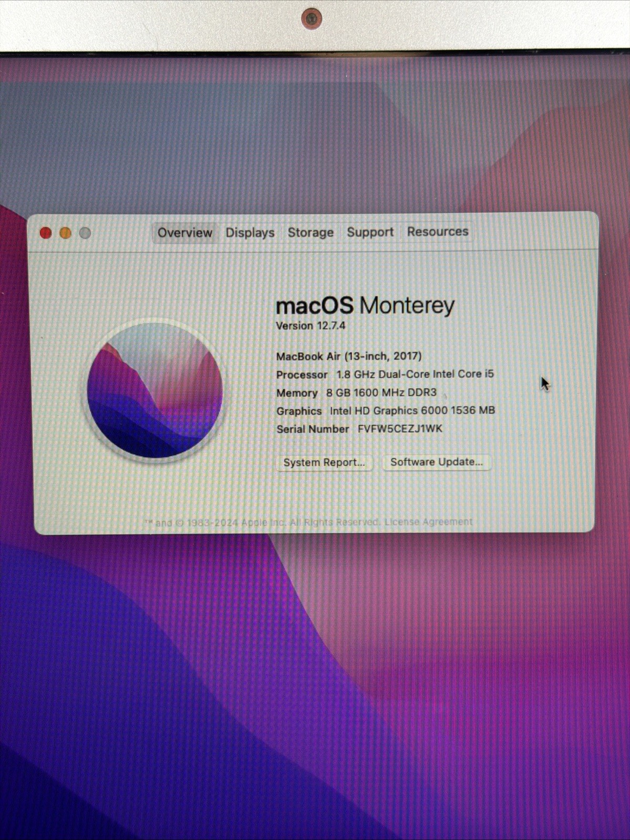This screenshot has width=630, height=840.
Task: Click the Graphics label
Action: coord(299,411)
